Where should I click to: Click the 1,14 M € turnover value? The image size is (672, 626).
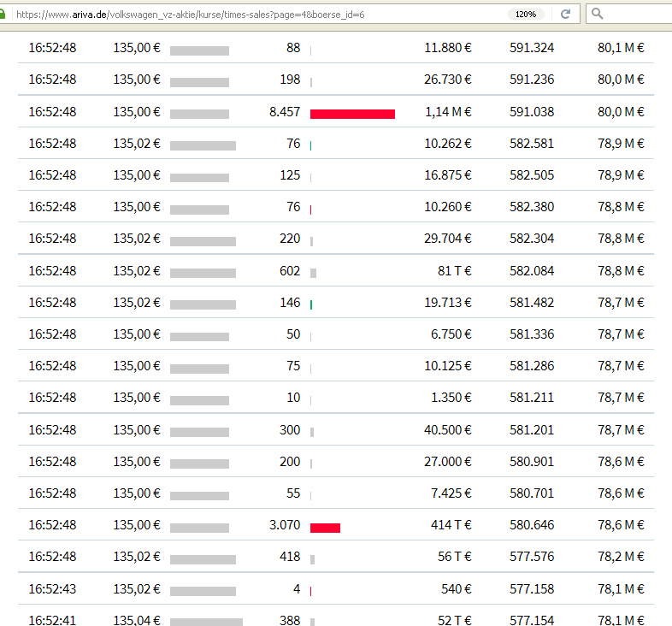[x=449, y=111]
